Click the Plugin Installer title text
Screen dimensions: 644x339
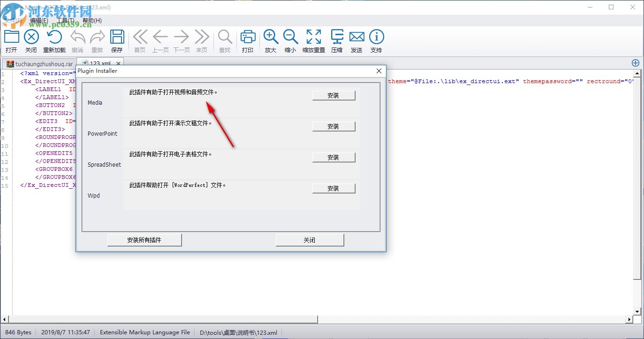[98, 71]
